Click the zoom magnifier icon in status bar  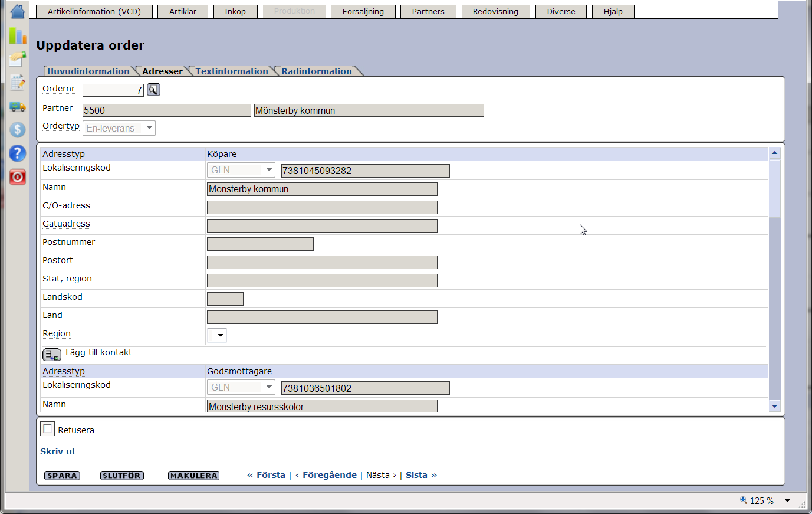pyautogui.click(x=744, y=500)
